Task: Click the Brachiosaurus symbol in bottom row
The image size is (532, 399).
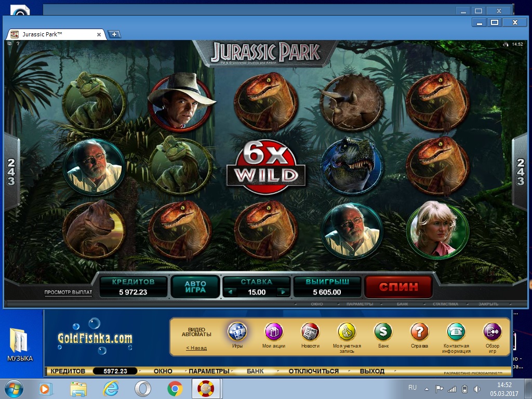Action: click(94, 229)
